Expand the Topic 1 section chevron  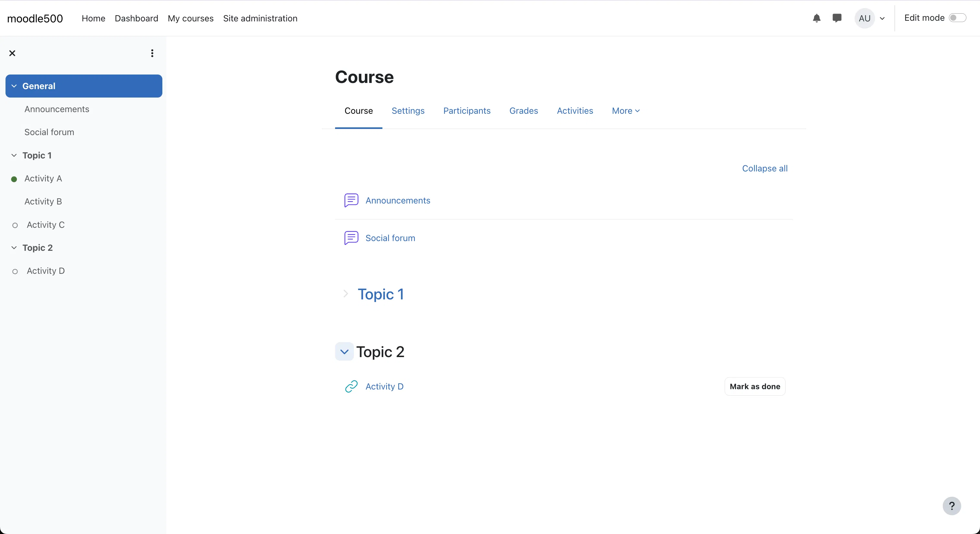pyautogui.click(x=345, y=294)
